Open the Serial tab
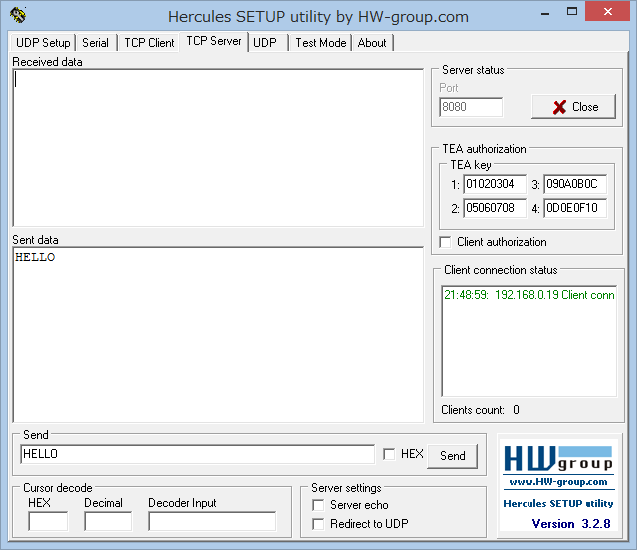The width and height of the screenshot is (637, 550). pyautogui.click(x=96, y=43)
